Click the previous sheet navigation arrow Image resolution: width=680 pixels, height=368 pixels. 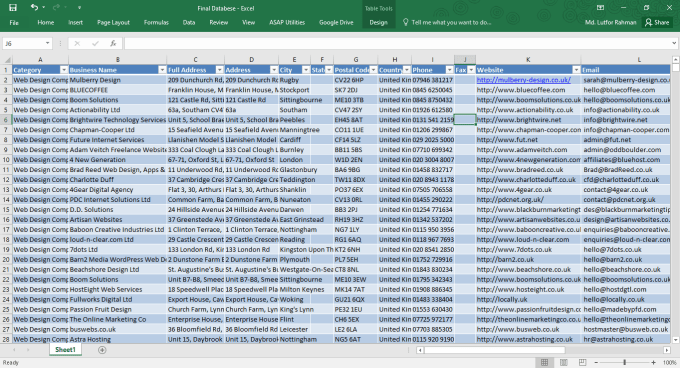pos(14,350)
